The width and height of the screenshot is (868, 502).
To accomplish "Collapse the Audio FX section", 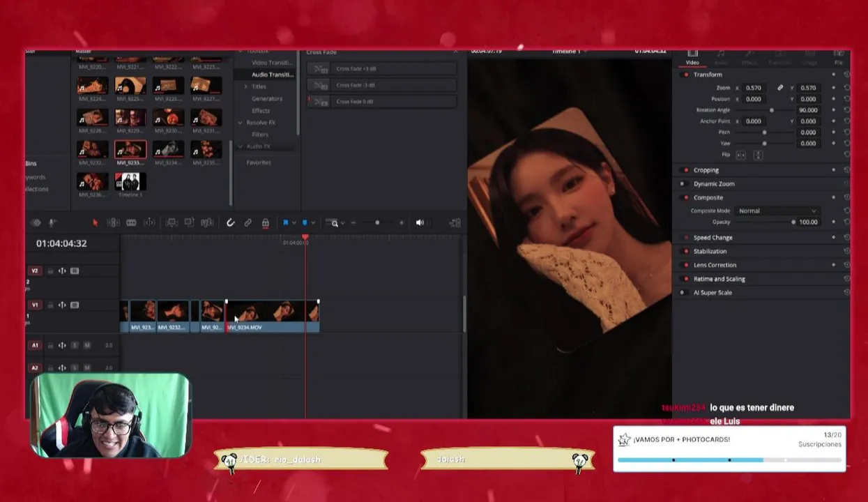I will (x=241, y=146).
